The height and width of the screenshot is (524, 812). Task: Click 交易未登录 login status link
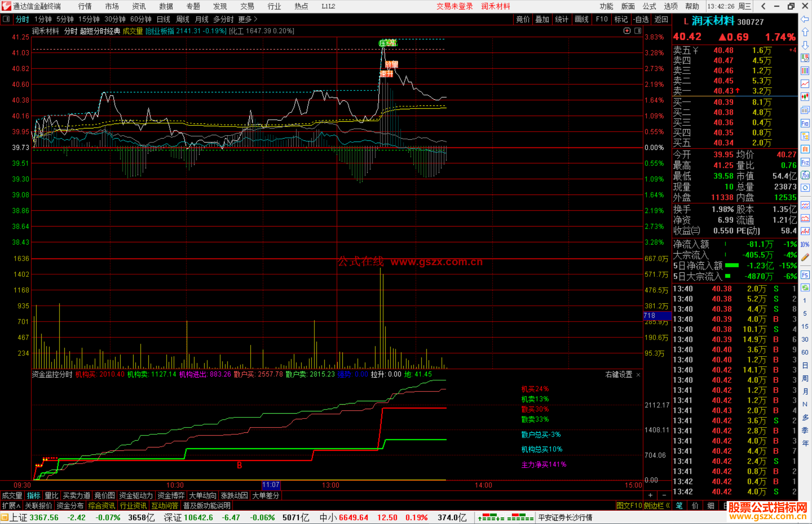[454, 6]
